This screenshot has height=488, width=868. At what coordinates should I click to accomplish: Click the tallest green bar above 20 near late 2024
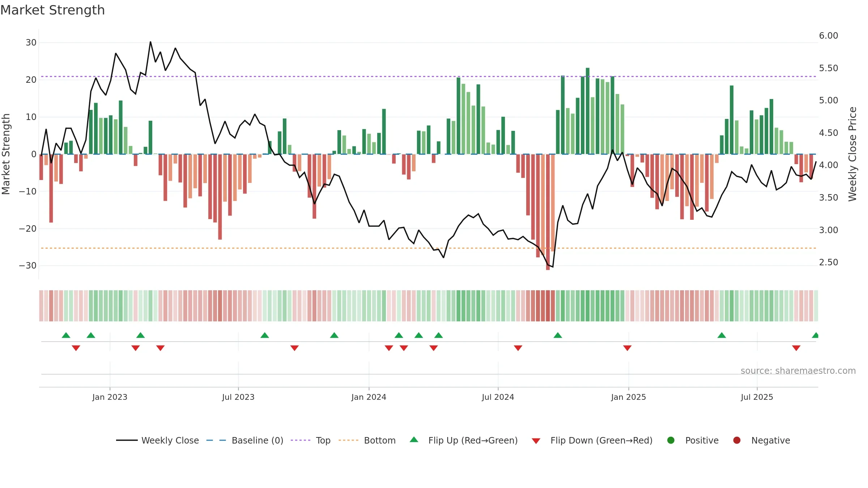[x=588, y=111]
